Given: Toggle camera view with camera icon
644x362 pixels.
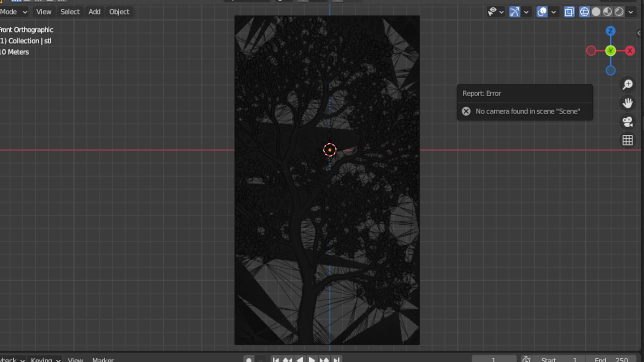Looking at the screenshot, I should tap(628, 122).
